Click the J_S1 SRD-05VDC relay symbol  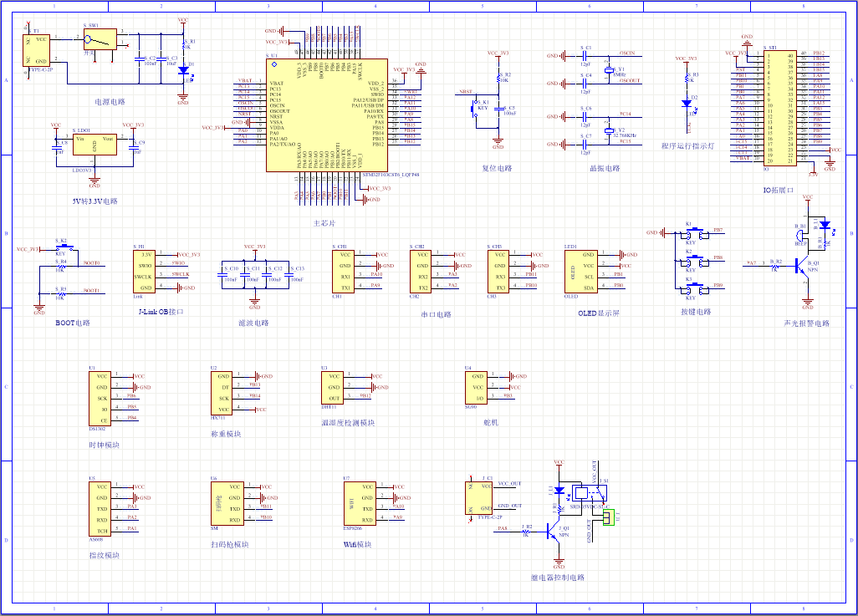(590, 494)
